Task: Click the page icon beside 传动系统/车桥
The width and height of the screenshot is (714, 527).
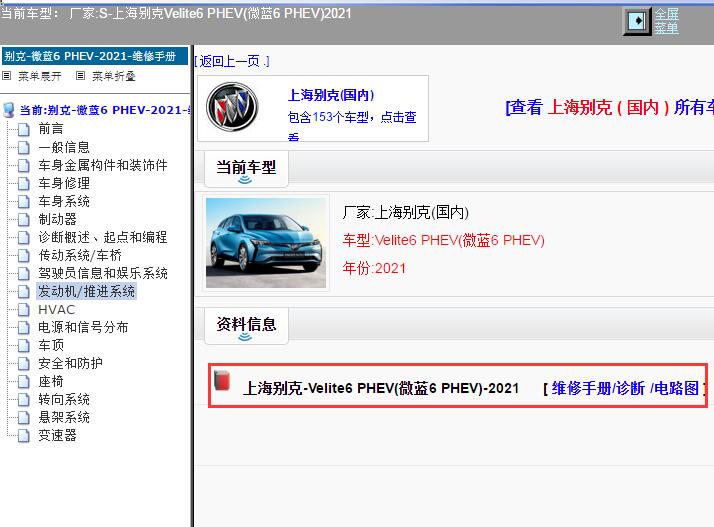Action: (x=24, y=256)
